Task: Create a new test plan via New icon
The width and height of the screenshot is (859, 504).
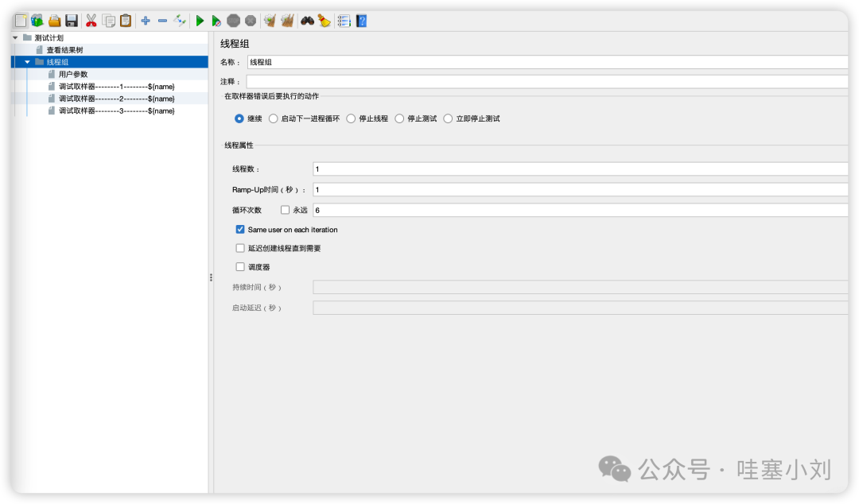Action: [x=20, y=21]
